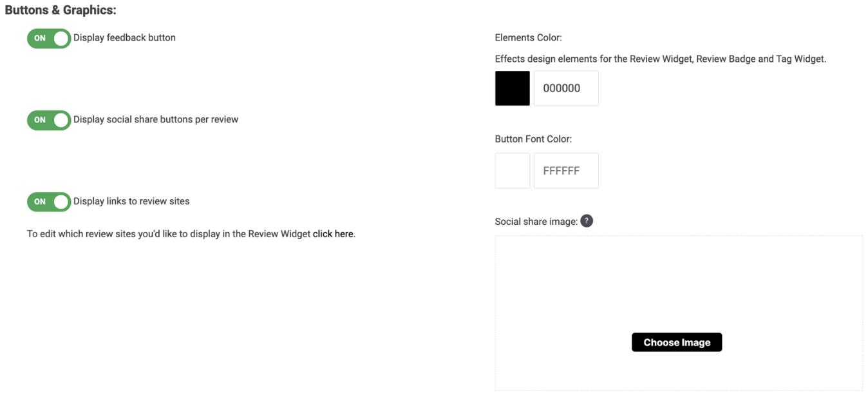Focus the Button Font Color FFFFFF field
The image size is (868, 397).
566,171
